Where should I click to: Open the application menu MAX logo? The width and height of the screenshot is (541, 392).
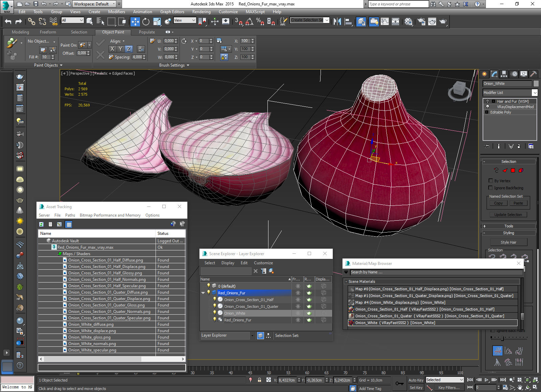(6, 6)
